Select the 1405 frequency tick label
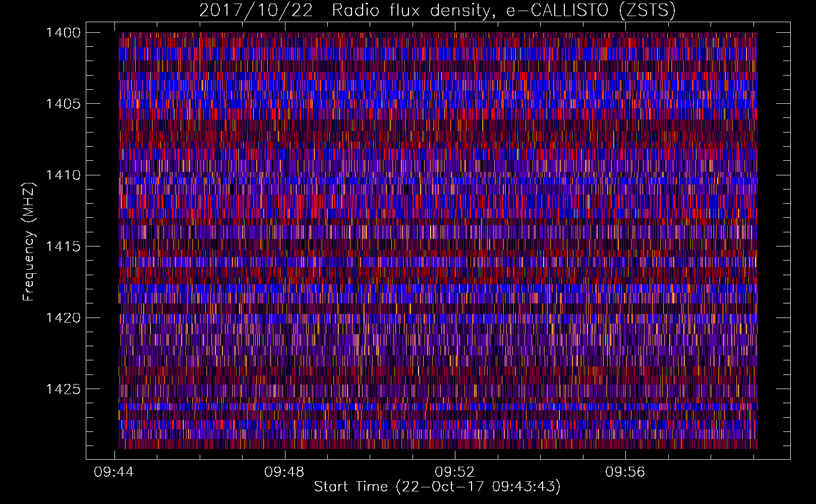The width and height of the screenshot is (816, 504). (x=63, y=104)
